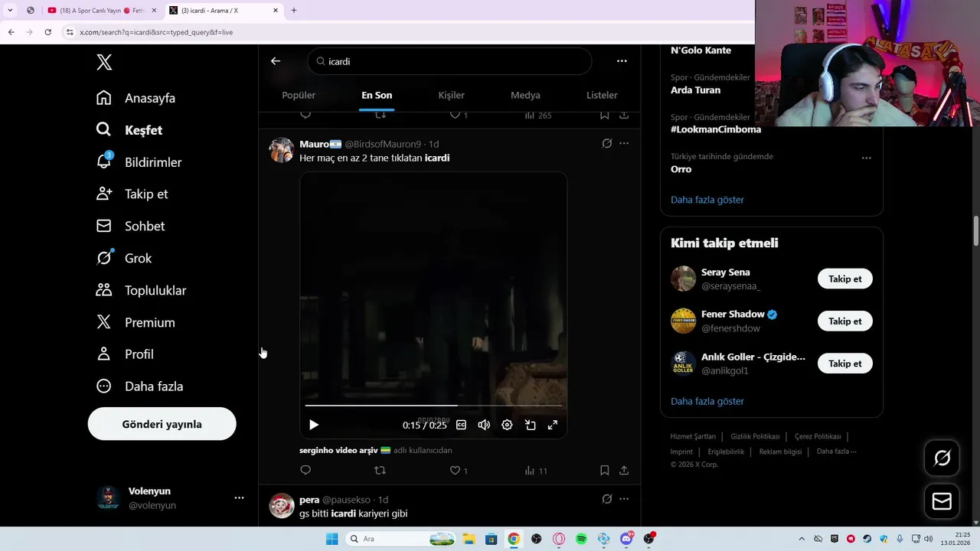
Task: Open Premium page
Action: point(136,322)
